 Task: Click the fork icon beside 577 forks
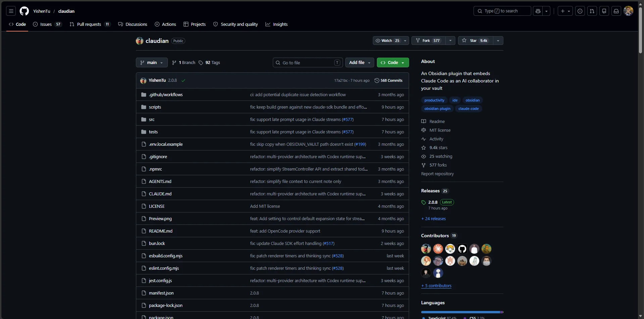click(424, 165)
